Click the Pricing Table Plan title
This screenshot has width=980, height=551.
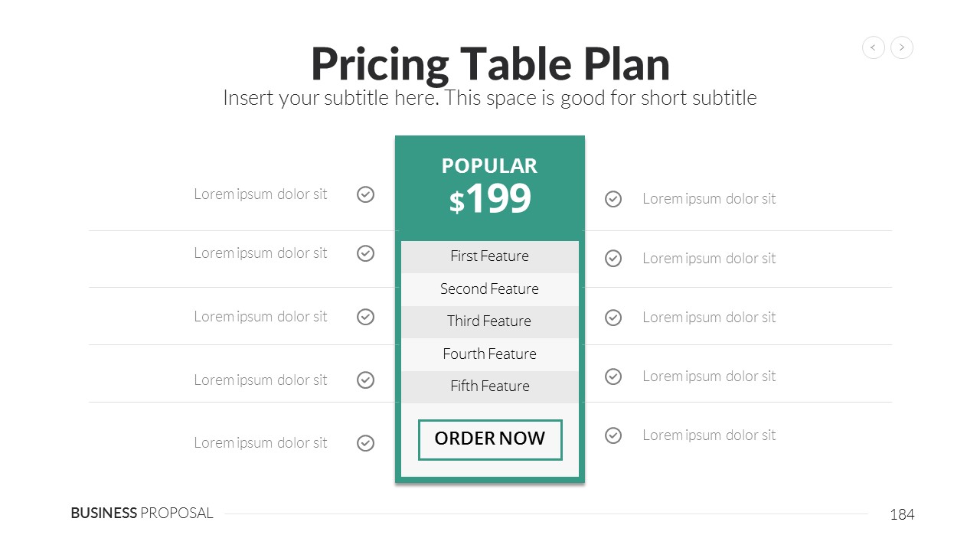(490, 64)
